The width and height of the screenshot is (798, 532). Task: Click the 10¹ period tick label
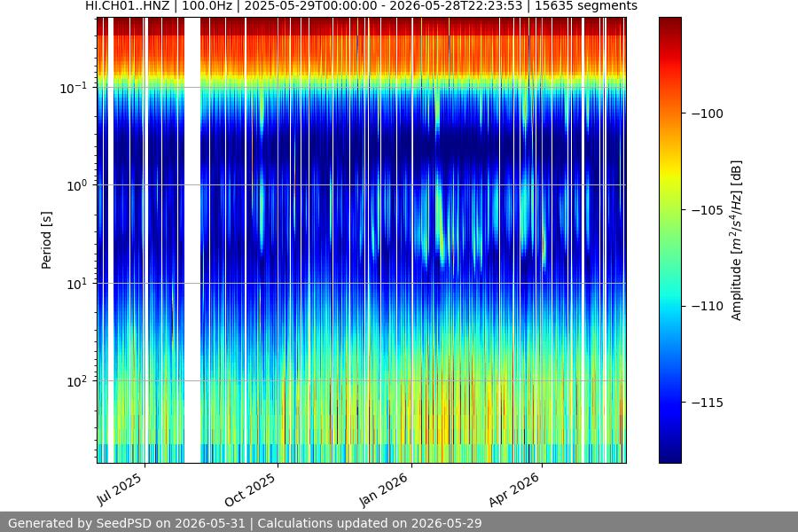pos(76,284)
